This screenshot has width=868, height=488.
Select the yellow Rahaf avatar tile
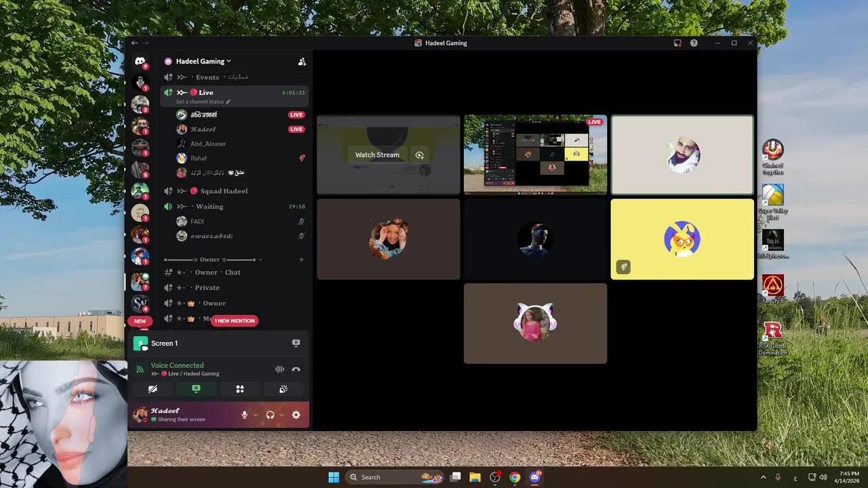point(682,239)
